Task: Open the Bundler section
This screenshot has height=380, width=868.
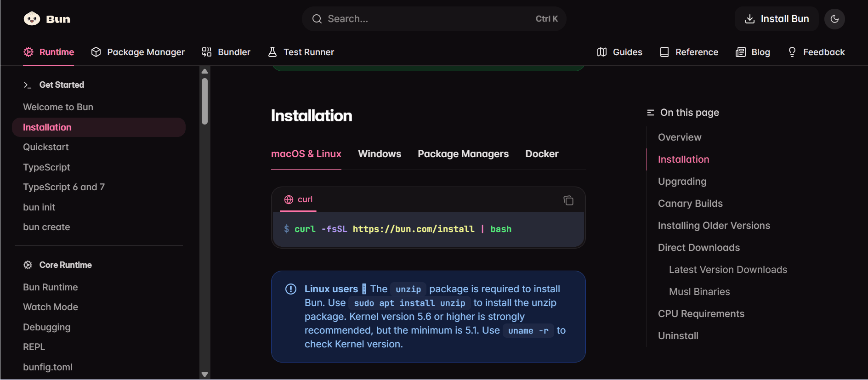Action: tap(226, 52)
